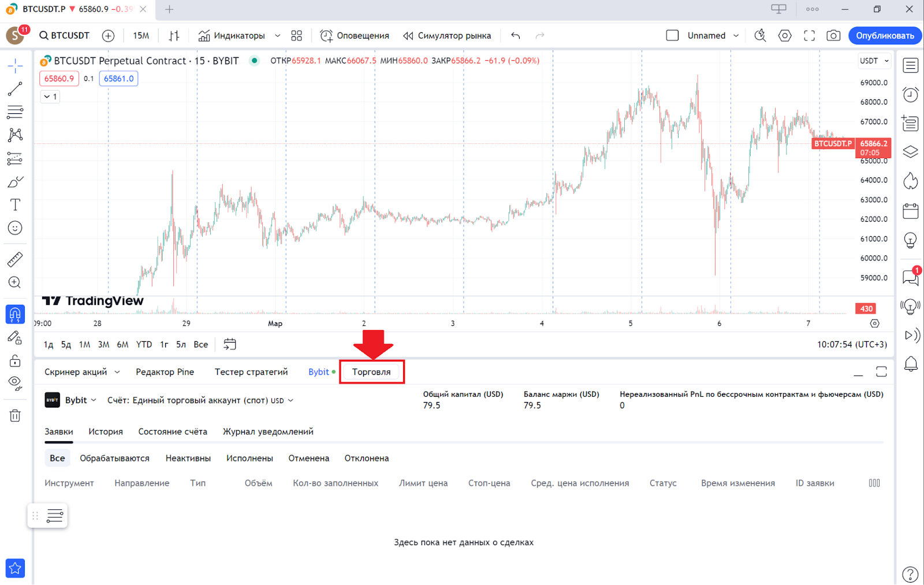Open the emoji icons tool

tap(15, 228)
